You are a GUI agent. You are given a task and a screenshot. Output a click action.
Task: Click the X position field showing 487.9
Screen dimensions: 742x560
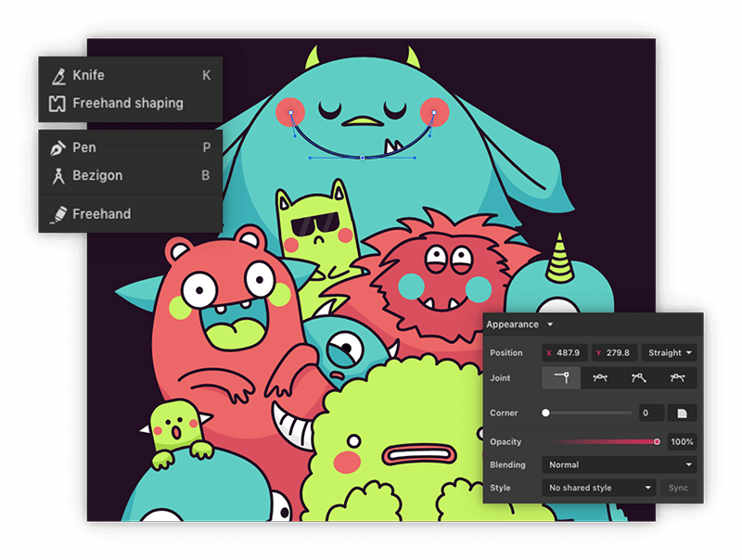(x=564, y=352)
